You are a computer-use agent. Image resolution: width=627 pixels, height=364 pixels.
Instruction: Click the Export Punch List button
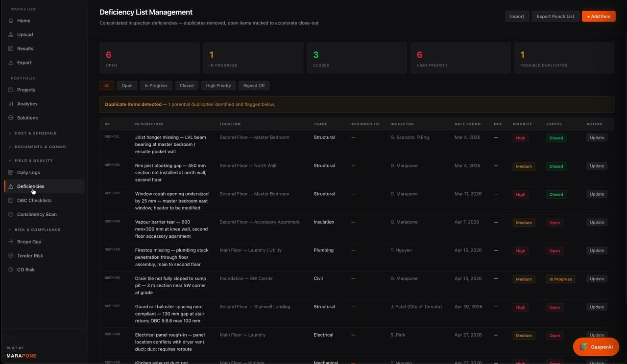(x=555, y=16)
